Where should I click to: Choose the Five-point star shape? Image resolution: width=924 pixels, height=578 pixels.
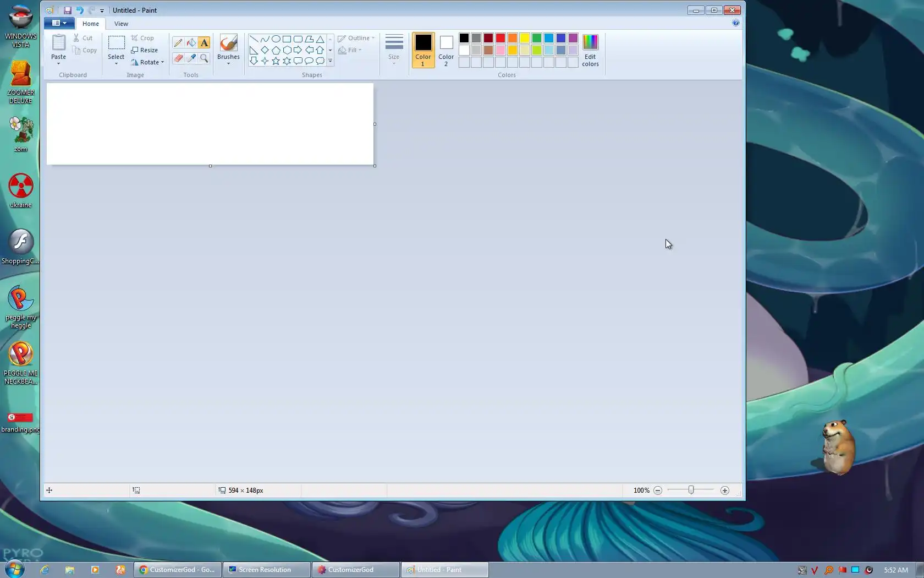(x=276, y=61)
